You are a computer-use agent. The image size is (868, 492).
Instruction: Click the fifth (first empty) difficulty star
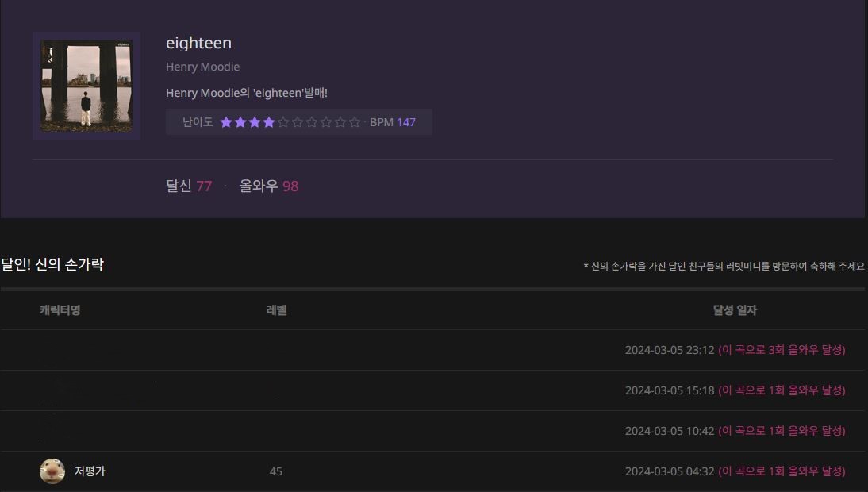283,122
